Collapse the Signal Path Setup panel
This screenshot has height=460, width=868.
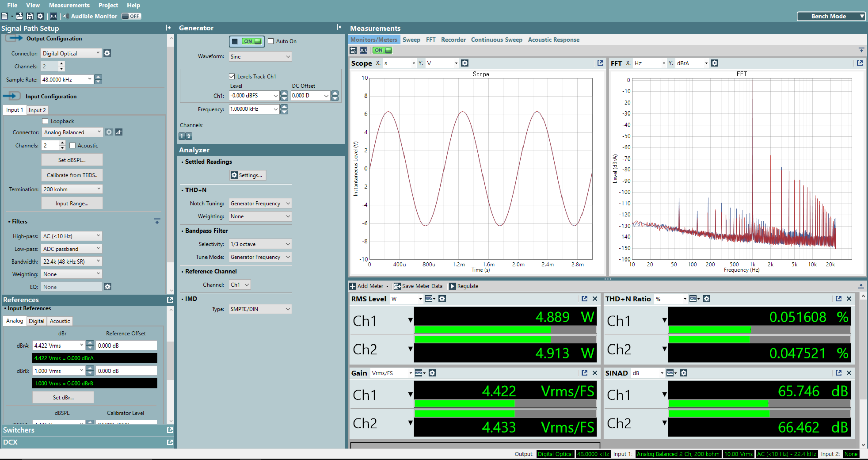pos(168,28)
